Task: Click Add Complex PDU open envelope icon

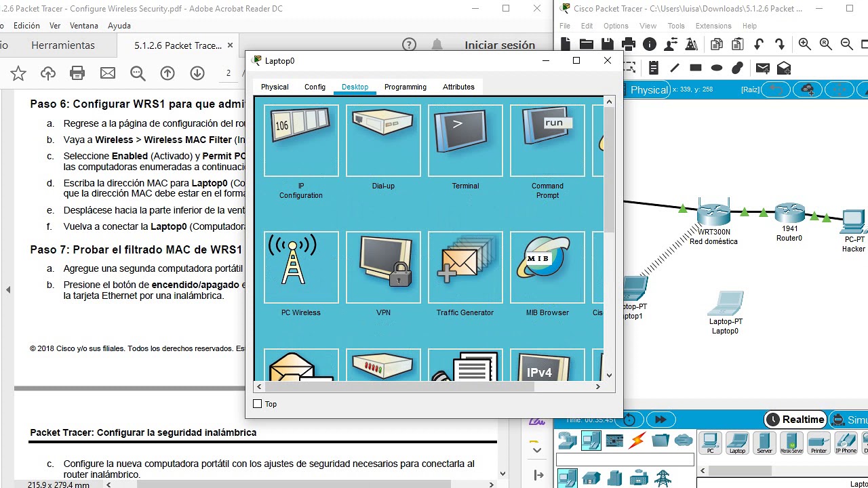Action: coord(784,68)
